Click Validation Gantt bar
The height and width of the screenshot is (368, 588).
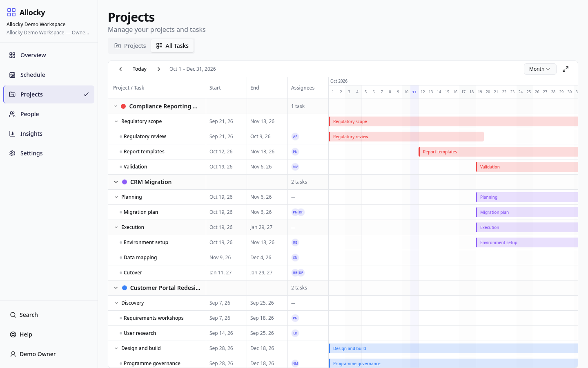[527, 167]
